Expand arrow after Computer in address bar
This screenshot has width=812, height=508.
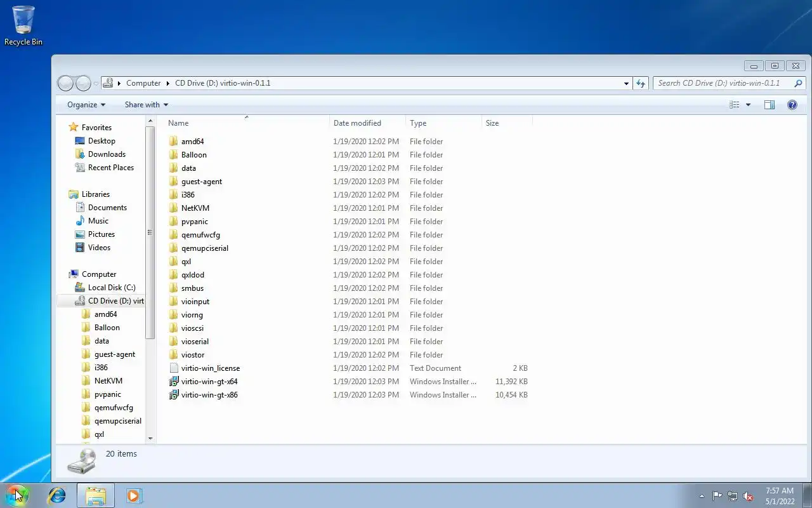(168, 83)
